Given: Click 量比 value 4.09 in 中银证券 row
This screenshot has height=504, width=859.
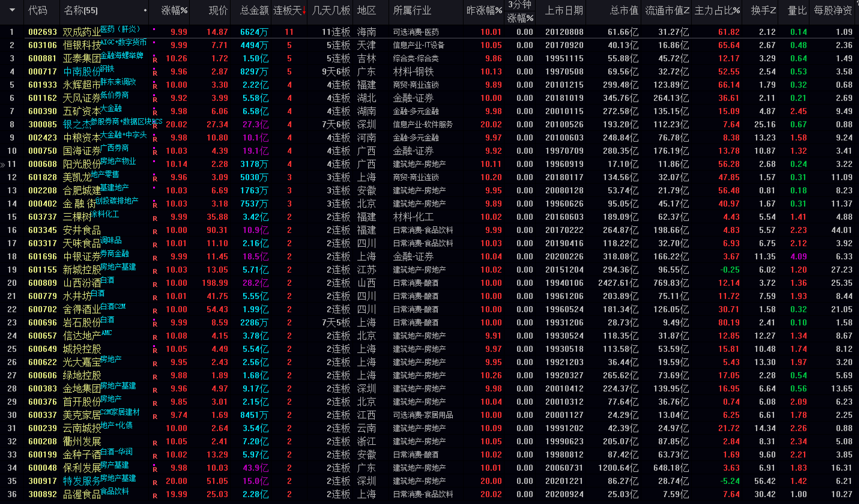Looking at the screenshot, I should pyautogui.click(x=799, y=257).
